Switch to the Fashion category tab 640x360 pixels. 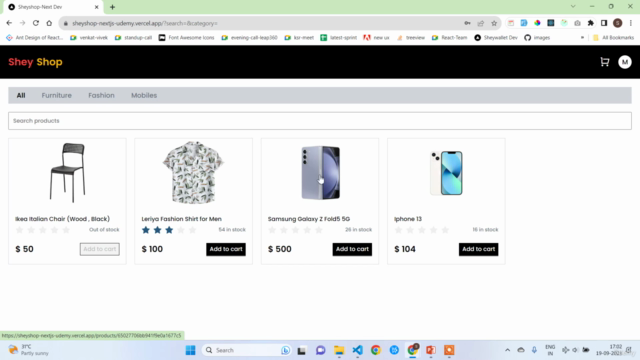[x=101, y=96]
